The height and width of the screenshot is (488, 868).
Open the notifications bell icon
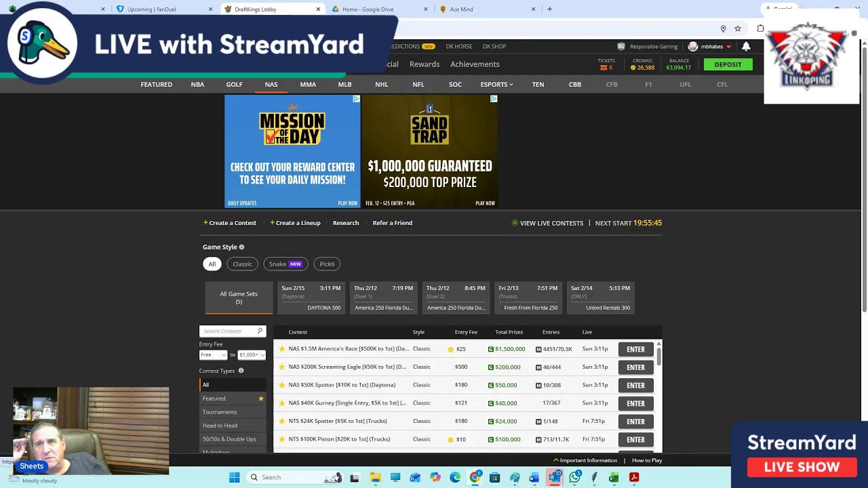click(746, 46)
